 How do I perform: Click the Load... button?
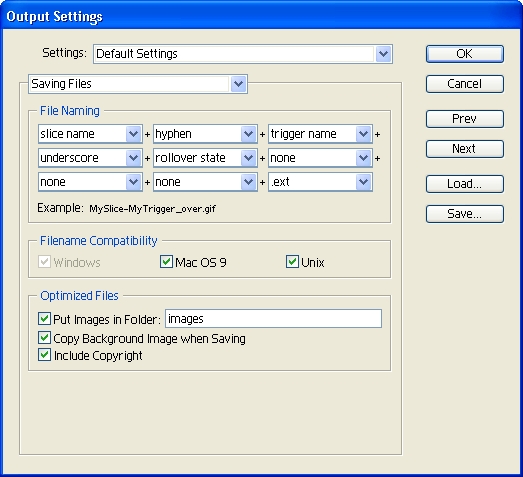(x=465, y=184)
